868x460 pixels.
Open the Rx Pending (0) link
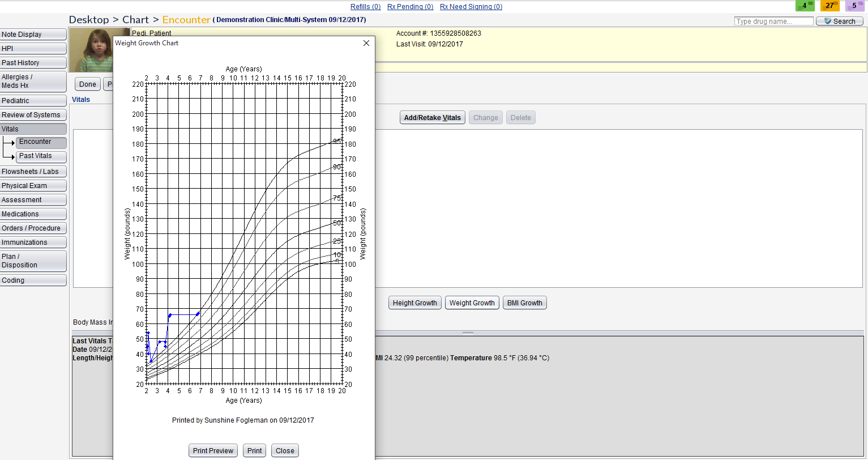point(411,7)
